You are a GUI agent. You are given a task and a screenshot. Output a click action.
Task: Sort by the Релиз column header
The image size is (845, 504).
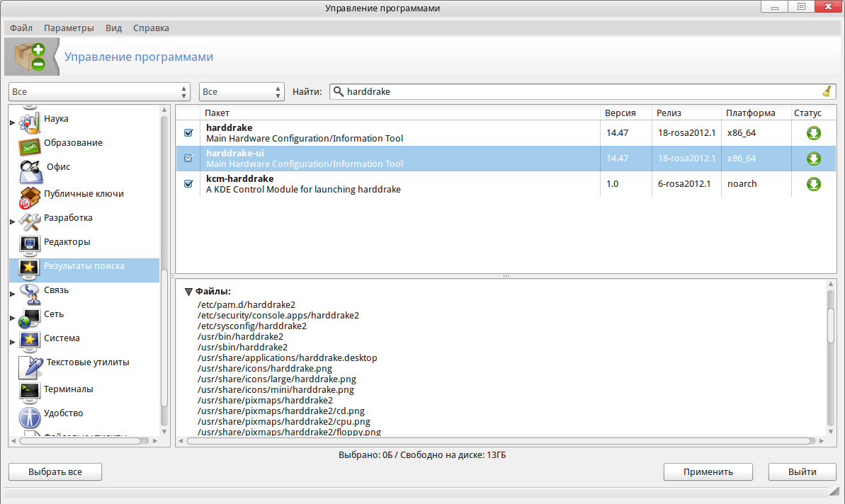click(686, 113)
